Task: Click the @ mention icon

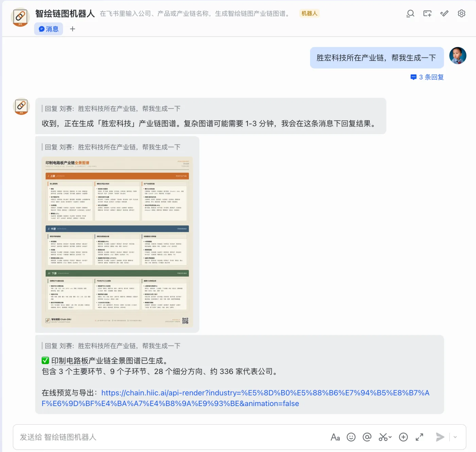Action: pos(367,437)
